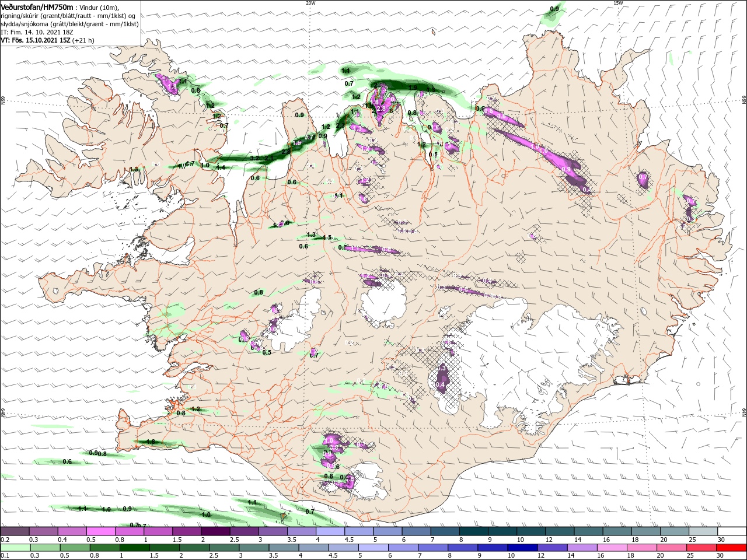Click the red swatch ending the rain legend row
This screenshot has height=560, width=747.
tap(732, 548)
